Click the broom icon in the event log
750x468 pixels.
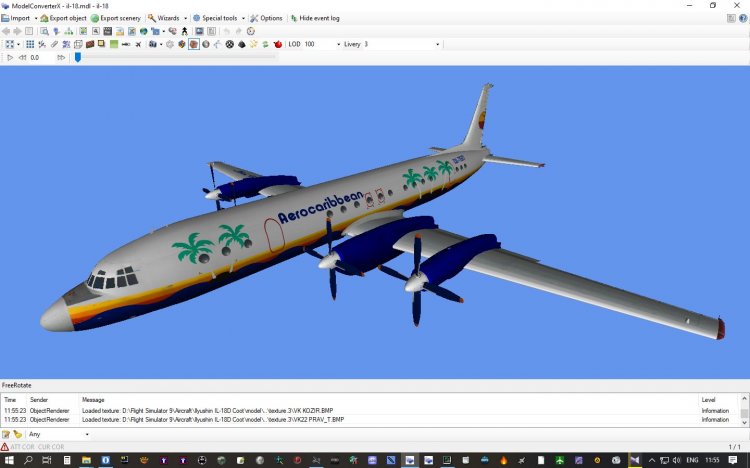click(x=18, y=434)
